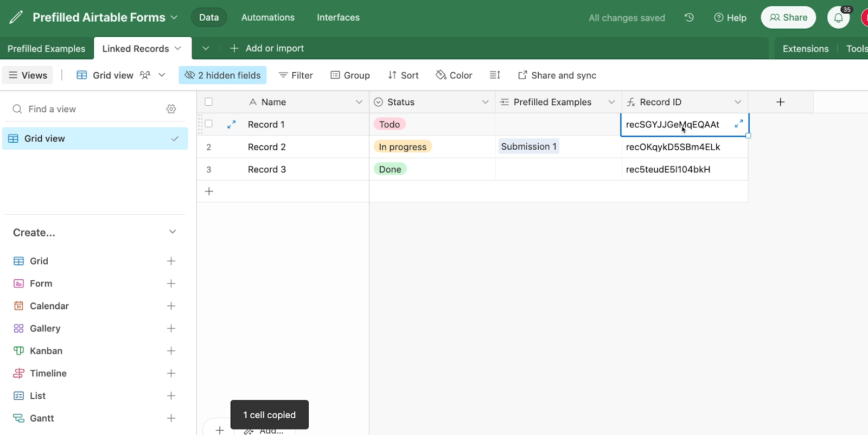Expand Record 1 using expand arrows
This screenshot has width=868, height=435.
click(x=232, y=124)
